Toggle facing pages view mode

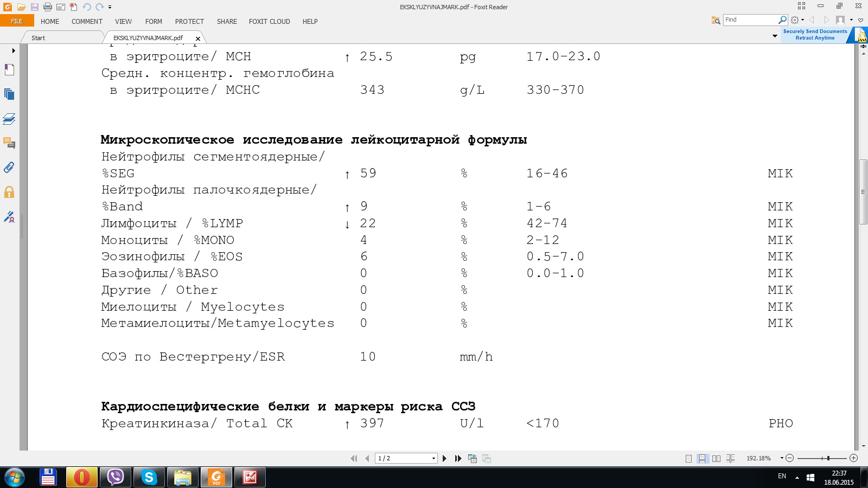coord(716,458)
